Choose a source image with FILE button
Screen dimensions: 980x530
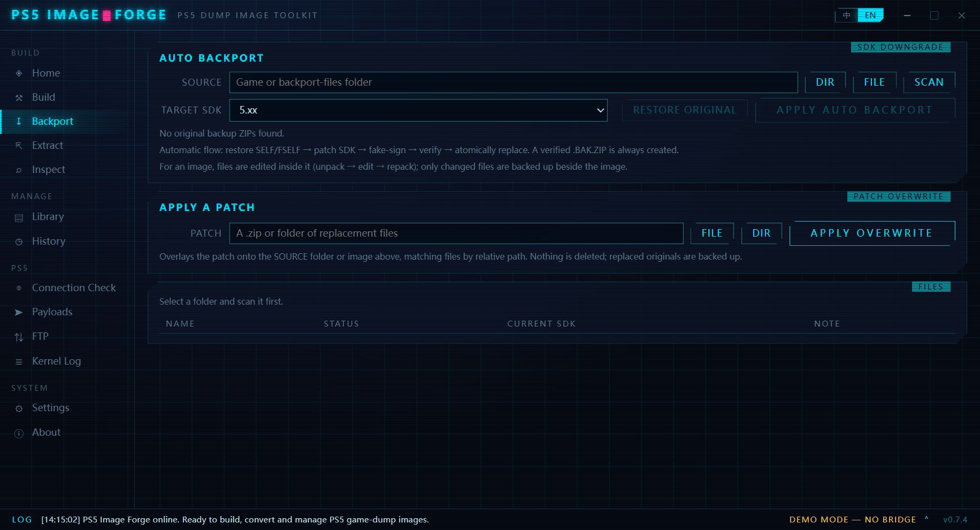pyautogui.click(x=874, y=82)
